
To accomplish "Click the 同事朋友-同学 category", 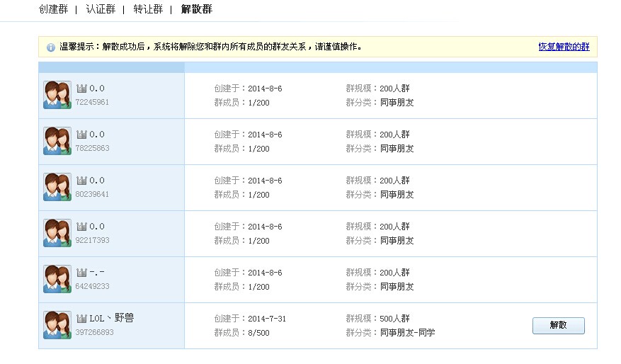I will (x=408, y=333).
